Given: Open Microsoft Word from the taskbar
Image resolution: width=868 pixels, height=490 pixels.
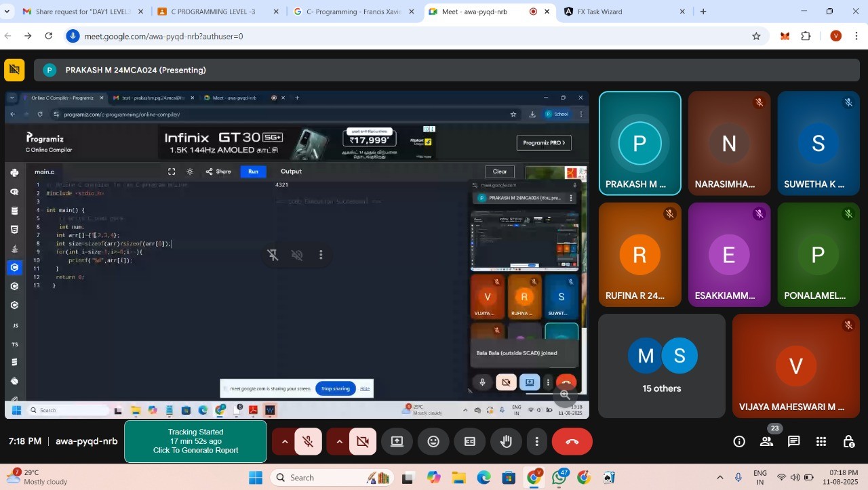Looking at the screenshot, I should click(x=270, y=410).
